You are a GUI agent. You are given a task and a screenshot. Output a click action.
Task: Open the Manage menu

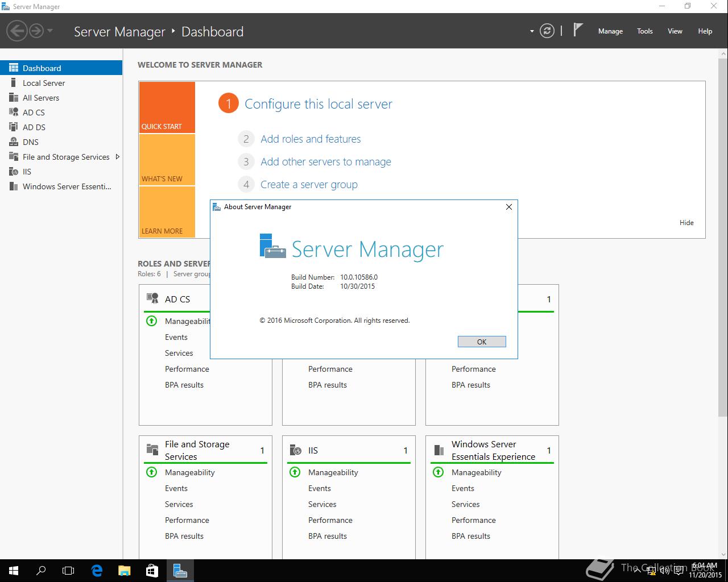pos(610,31)
